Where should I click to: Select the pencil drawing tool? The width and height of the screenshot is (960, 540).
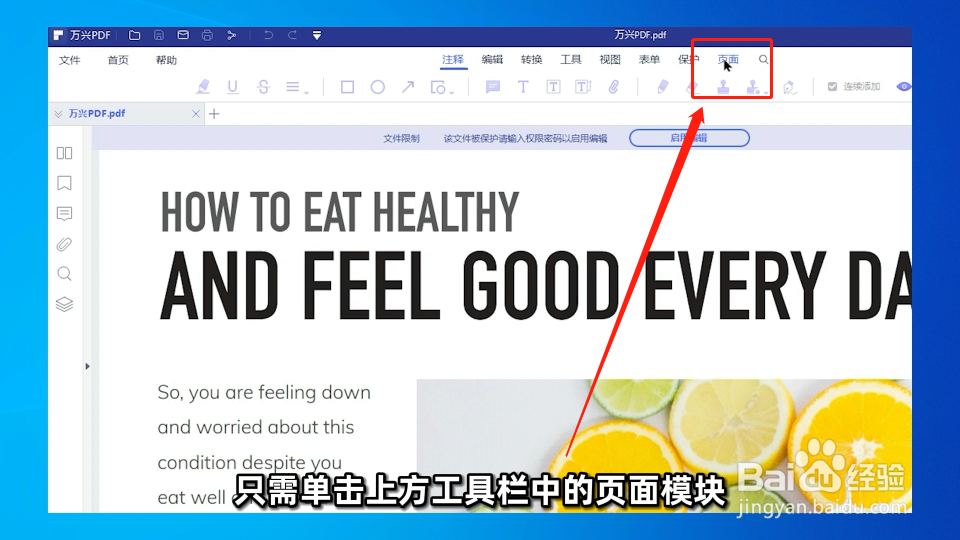[x=662, y=87]
